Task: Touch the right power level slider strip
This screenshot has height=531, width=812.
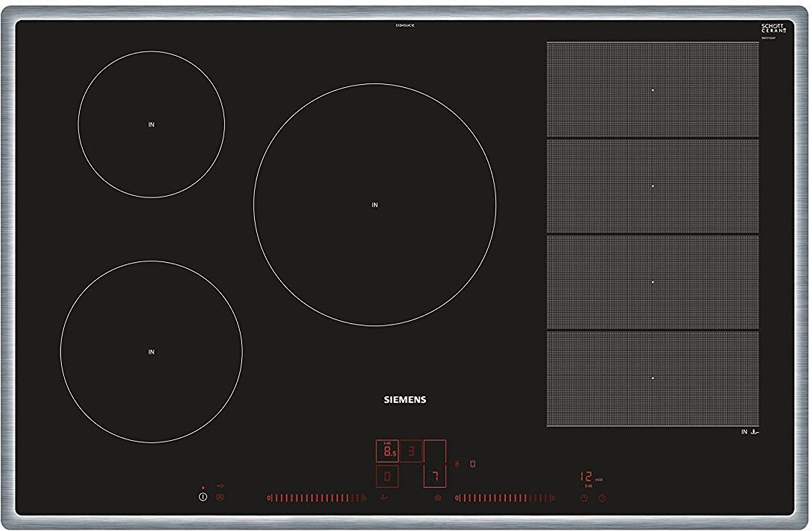Action: point(503,497)
